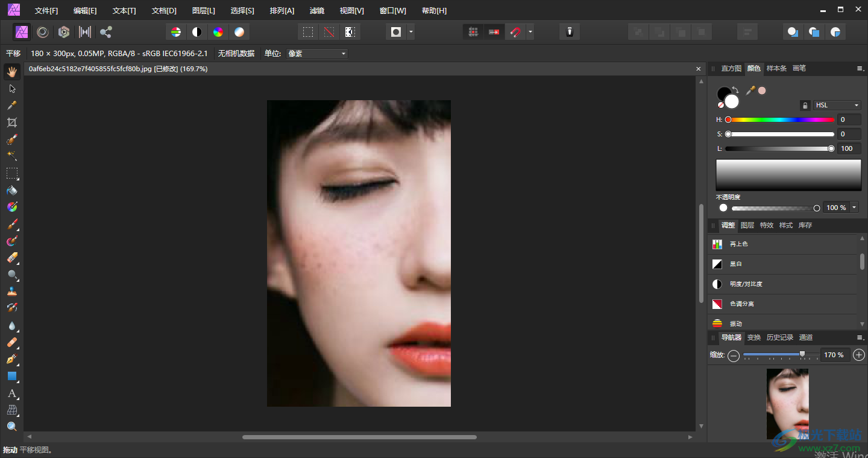The height and width of the screenshot is (458, 868).
Task: Click the zoom out minus button
Action: 734,356
